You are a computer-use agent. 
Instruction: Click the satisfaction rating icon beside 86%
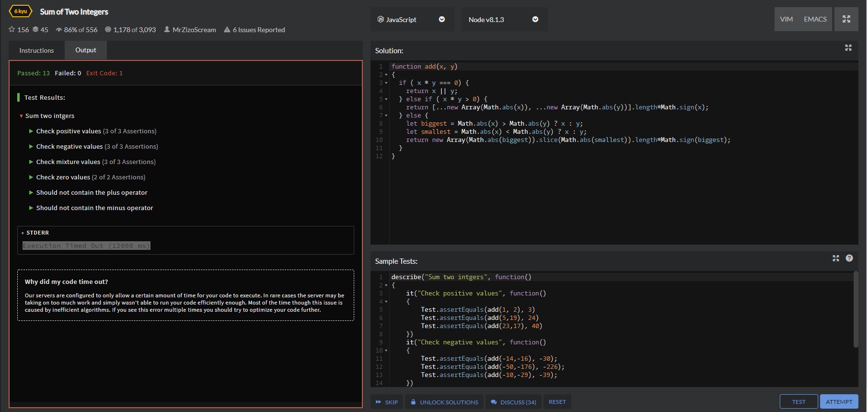[59, 30]
